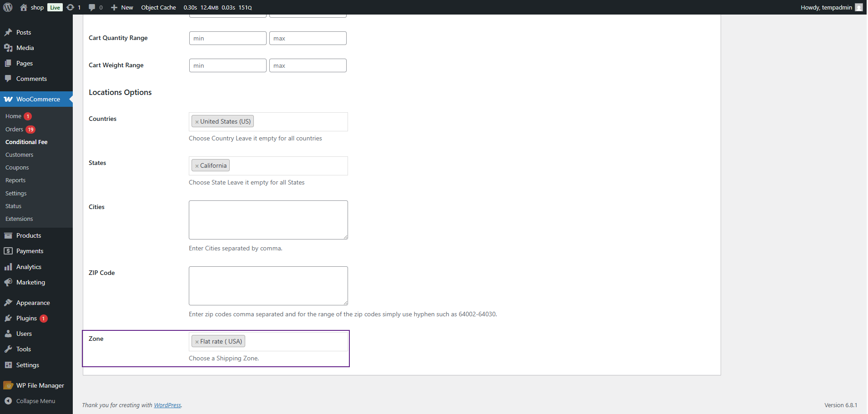Open the shop home icon

click(24, 7)
